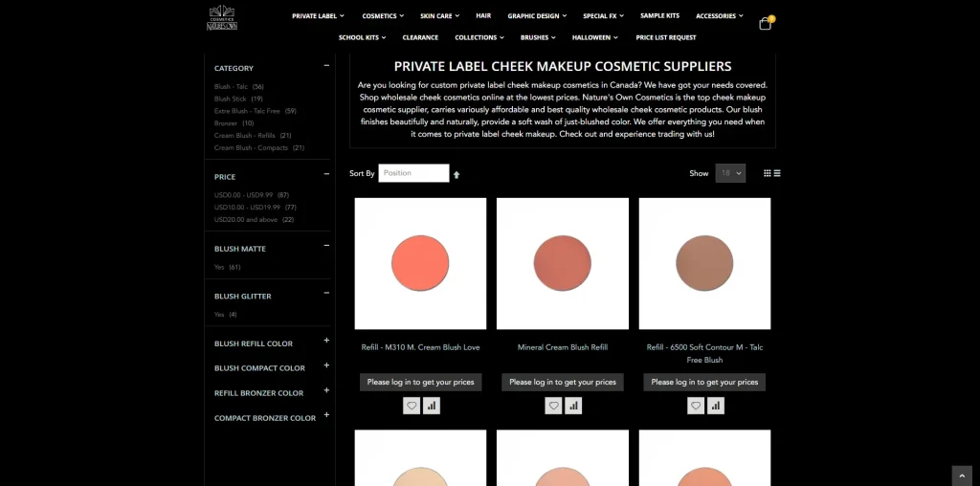Open Price List Request page
The height and width of the screenshot is (486, 980).
click(666, 37)
